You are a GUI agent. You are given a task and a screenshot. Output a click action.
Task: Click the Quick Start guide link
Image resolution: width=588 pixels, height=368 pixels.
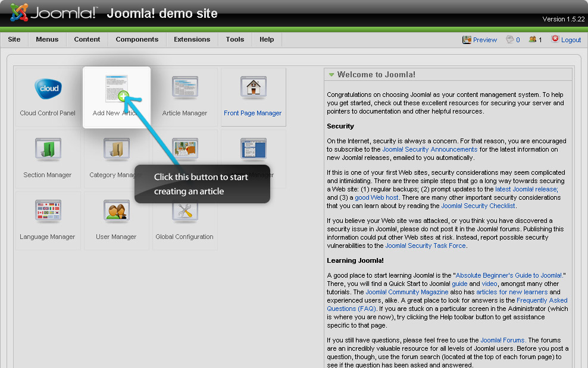pyautogui.click(x=459, y=284)
